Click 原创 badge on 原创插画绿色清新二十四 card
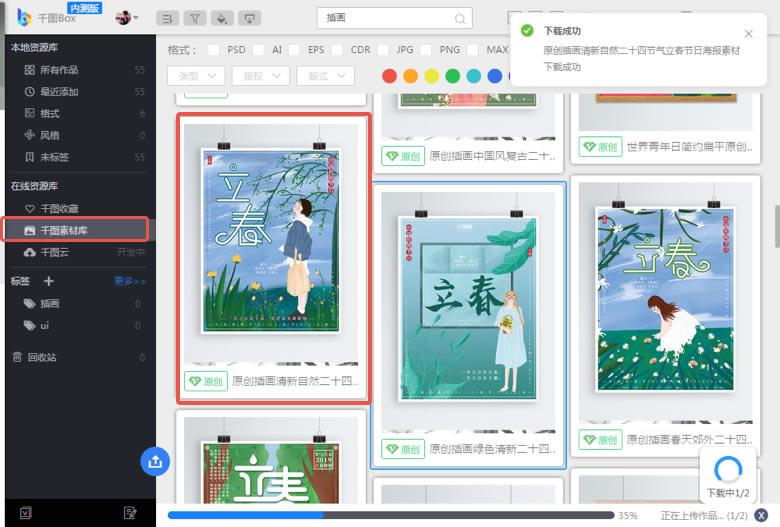 (x=403, y=449)
